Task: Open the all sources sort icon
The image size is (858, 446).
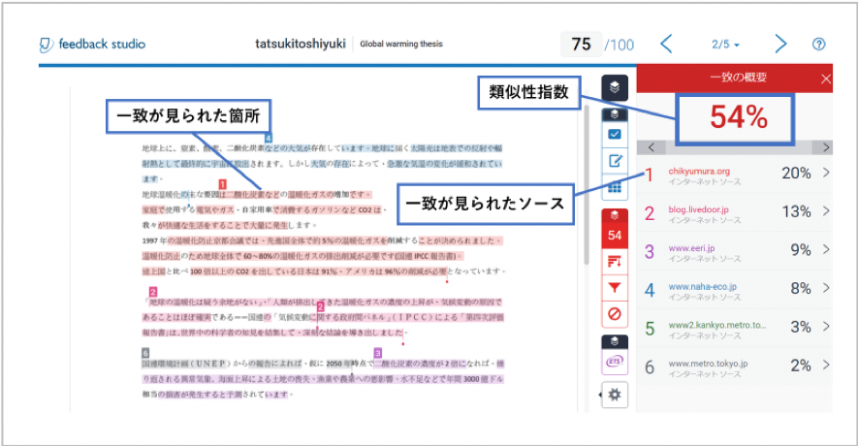Action: point(614,262)
